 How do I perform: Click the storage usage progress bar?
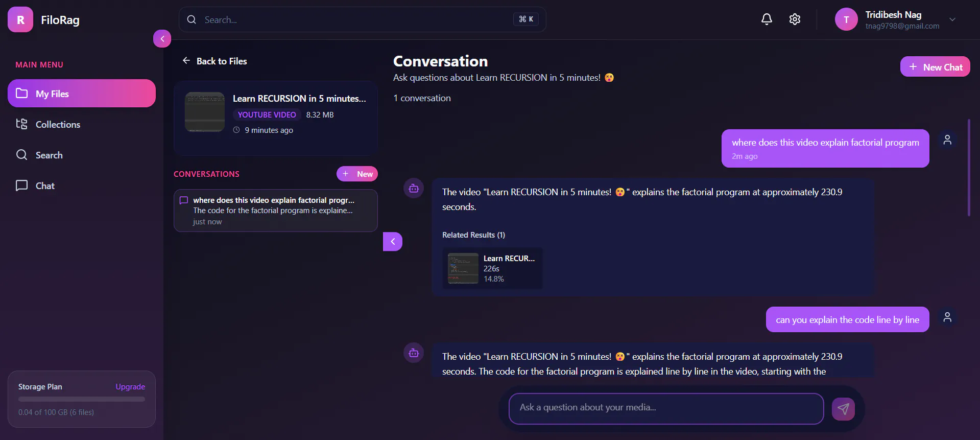(x=82, y=399)
